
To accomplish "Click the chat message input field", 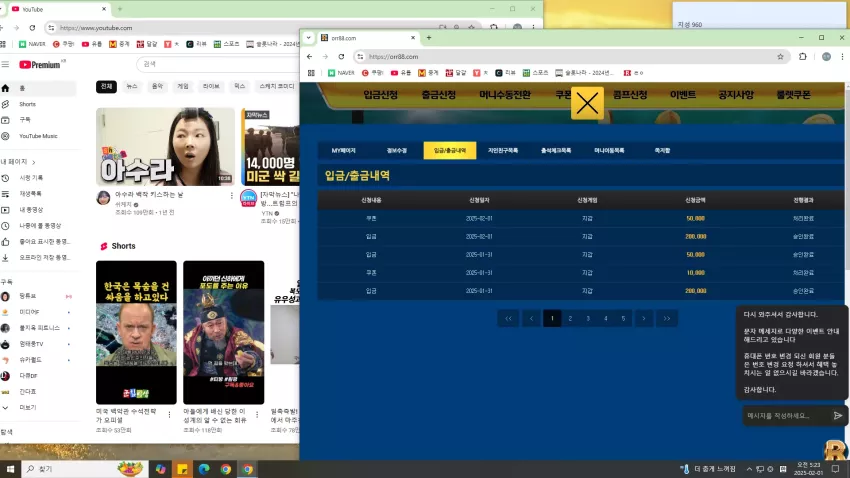I will 786,416.
